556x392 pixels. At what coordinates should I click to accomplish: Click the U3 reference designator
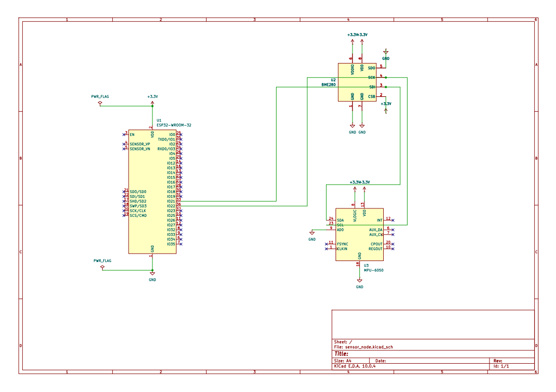click(x=366, y=265)
